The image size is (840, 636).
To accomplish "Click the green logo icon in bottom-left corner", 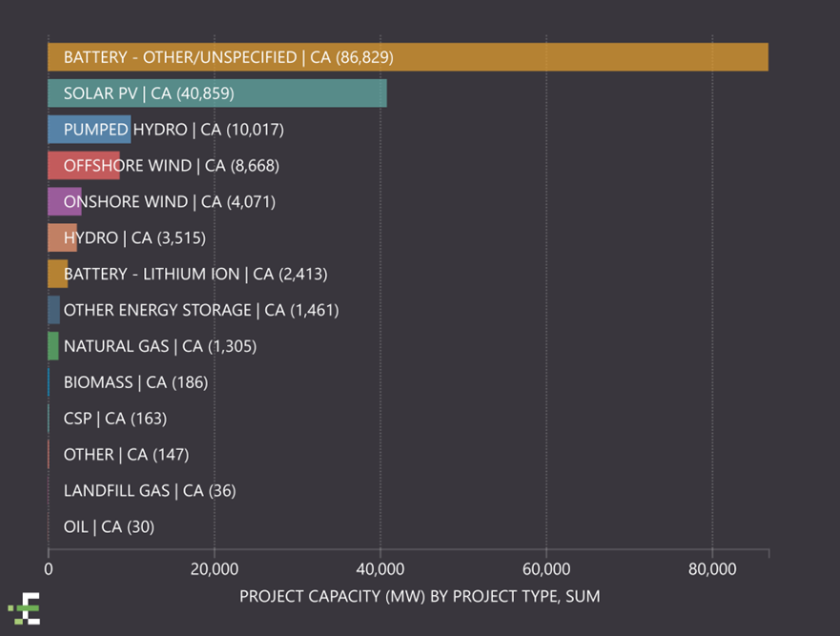I will pyautogui.click(x=26, y=607).
